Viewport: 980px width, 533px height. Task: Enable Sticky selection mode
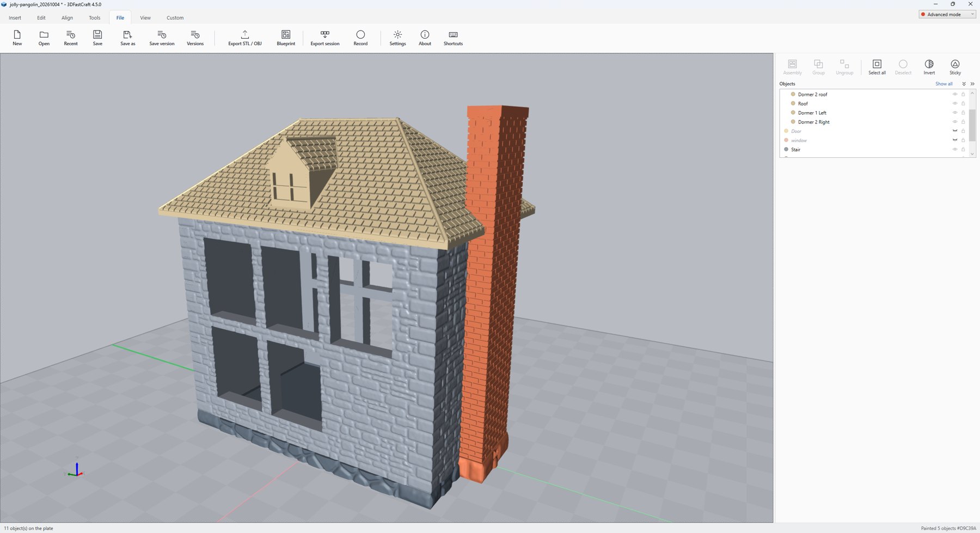pos(955,67)
